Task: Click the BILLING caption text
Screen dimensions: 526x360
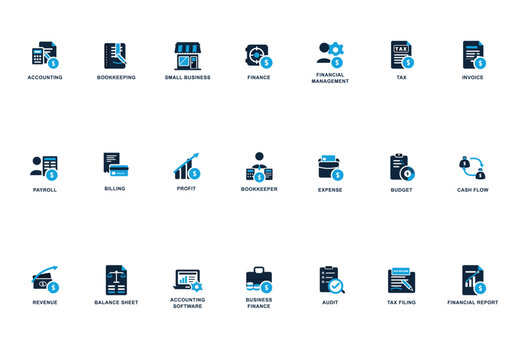Action: (x=115, y=189)
